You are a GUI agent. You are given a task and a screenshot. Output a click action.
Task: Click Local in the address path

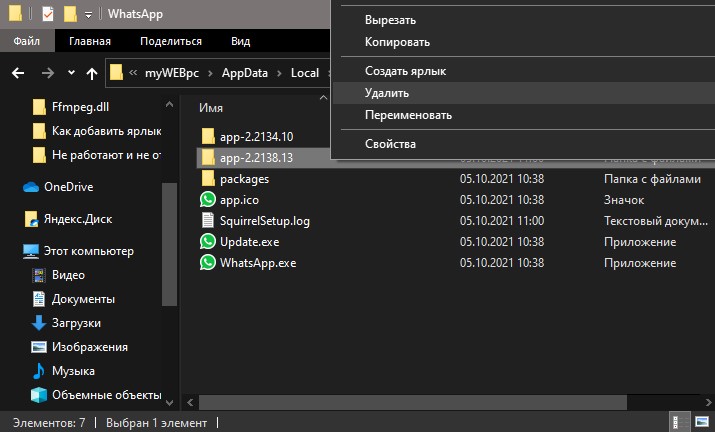(305, 73)
